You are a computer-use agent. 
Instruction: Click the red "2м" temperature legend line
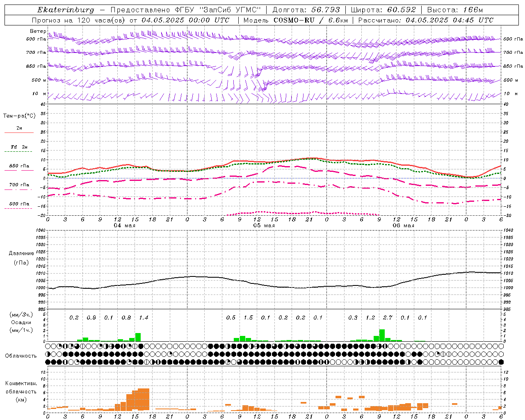pos(19,132)
